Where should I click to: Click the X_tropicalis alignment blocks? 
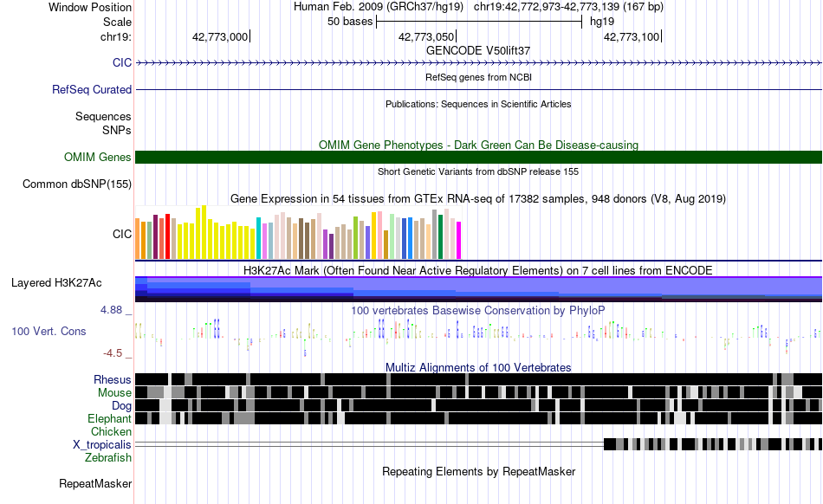click(713, 444)
